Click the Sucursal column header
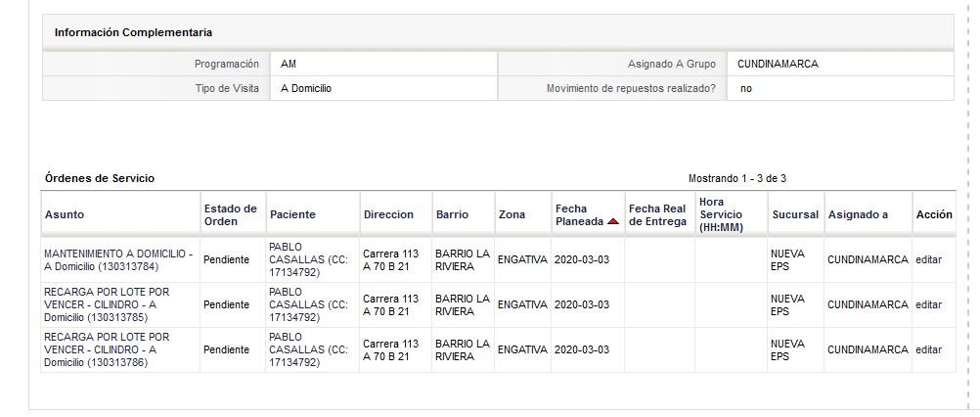The width and height of the screenshot is (980, 417). tap(795, 214)
